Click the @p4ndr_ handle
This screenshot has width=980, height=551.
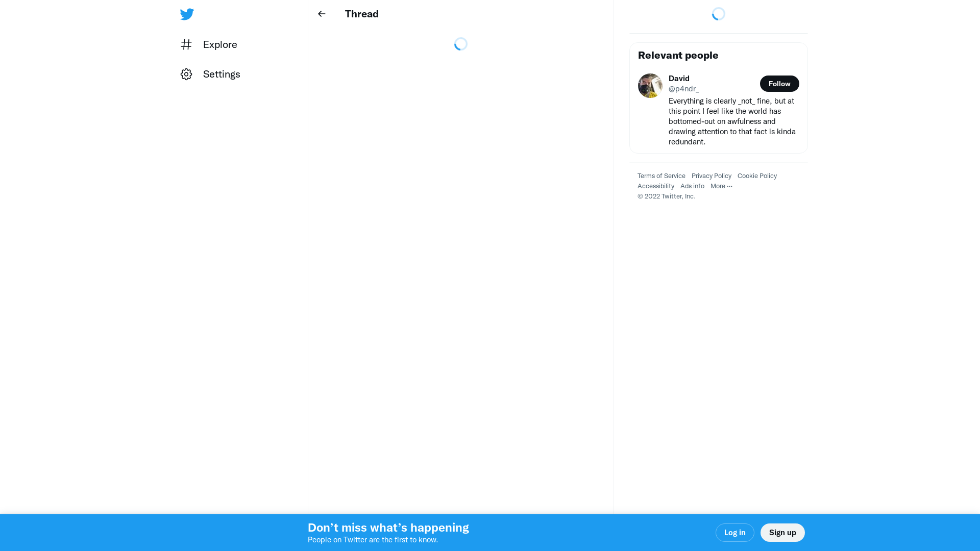[683, 89]
